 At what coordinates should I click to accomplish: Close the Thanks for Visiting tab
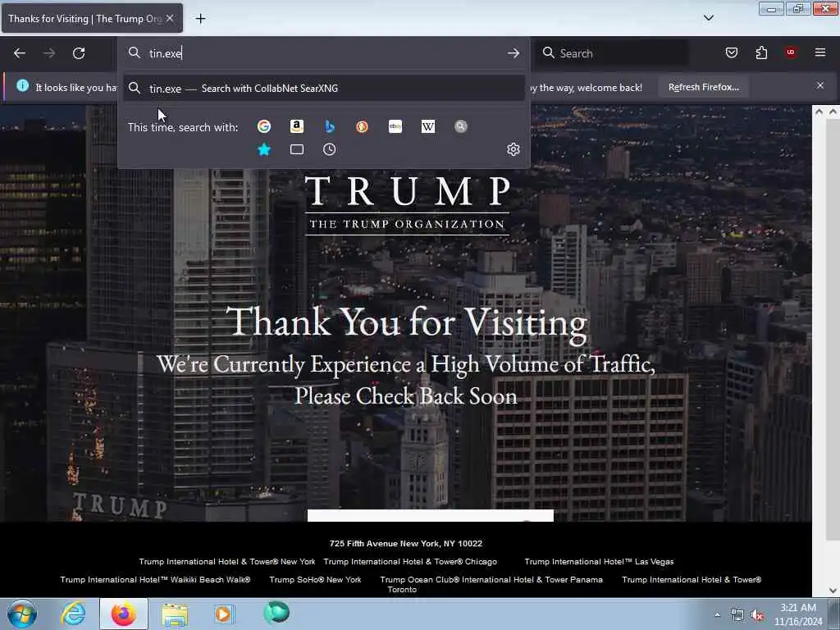(170, 18)
